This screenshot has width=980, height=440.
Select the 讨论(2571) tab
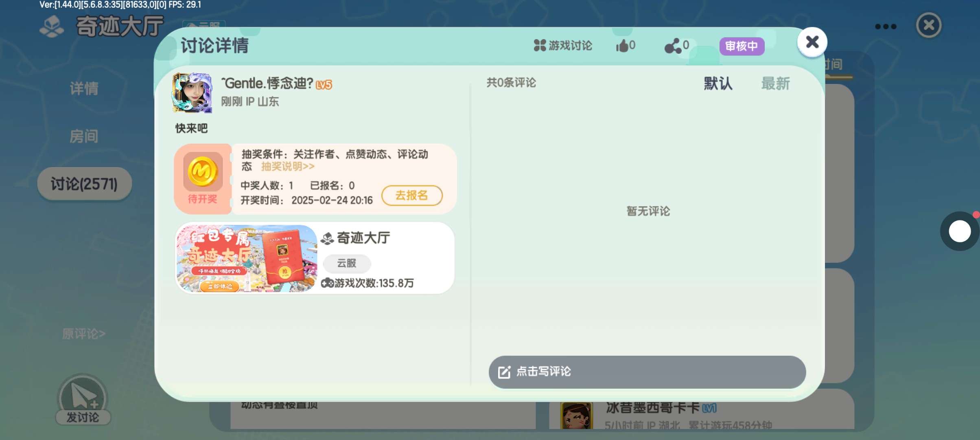[x=84, y=184]
